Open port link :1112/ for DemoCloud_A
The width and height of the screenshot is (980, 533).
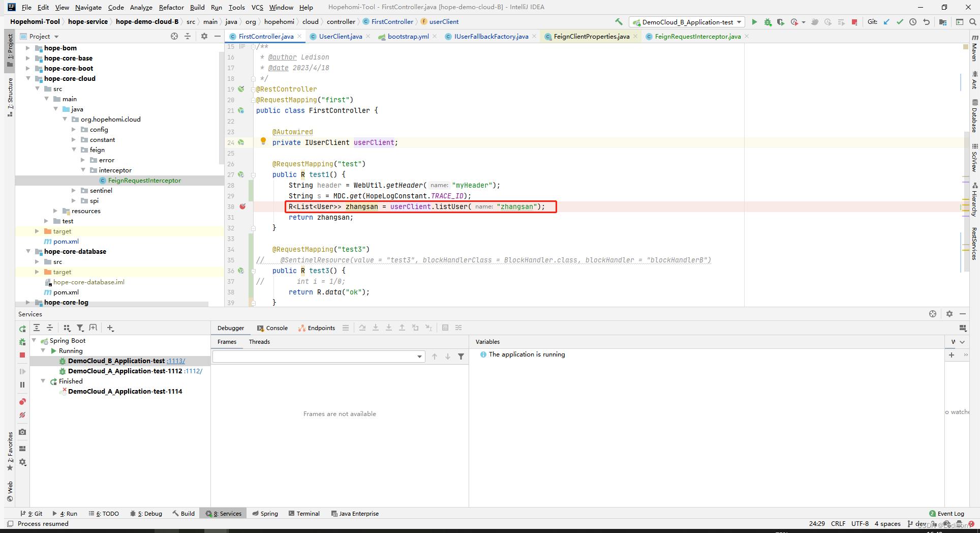tap(193, 371)
